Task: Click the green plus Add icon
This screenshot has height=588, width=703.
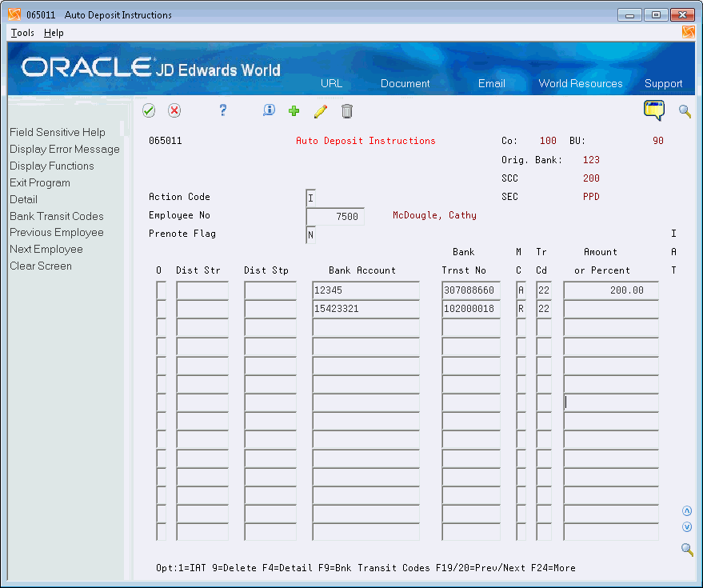Action: tap(294, 110)
